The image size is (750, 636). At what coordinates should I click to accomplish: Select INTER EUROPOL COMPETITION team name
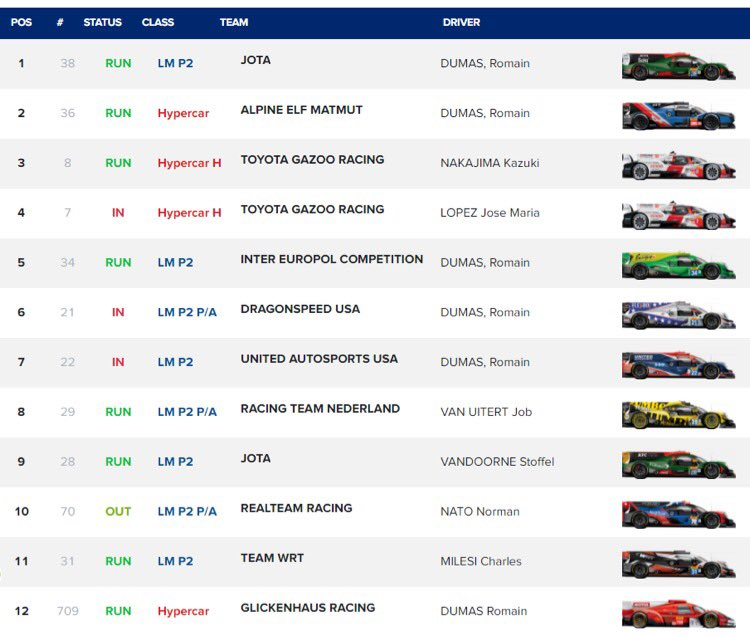click(331, 259)
